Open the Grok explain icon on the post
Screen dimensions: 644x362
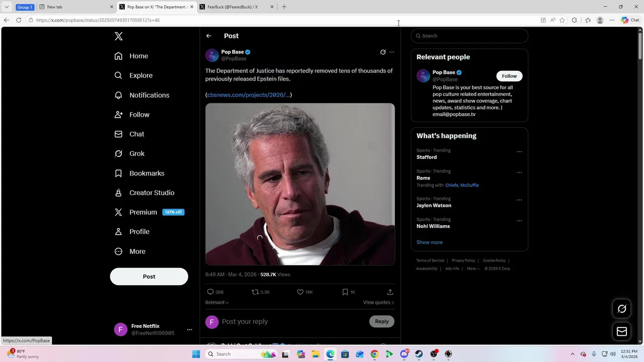(x=383, y=52)
